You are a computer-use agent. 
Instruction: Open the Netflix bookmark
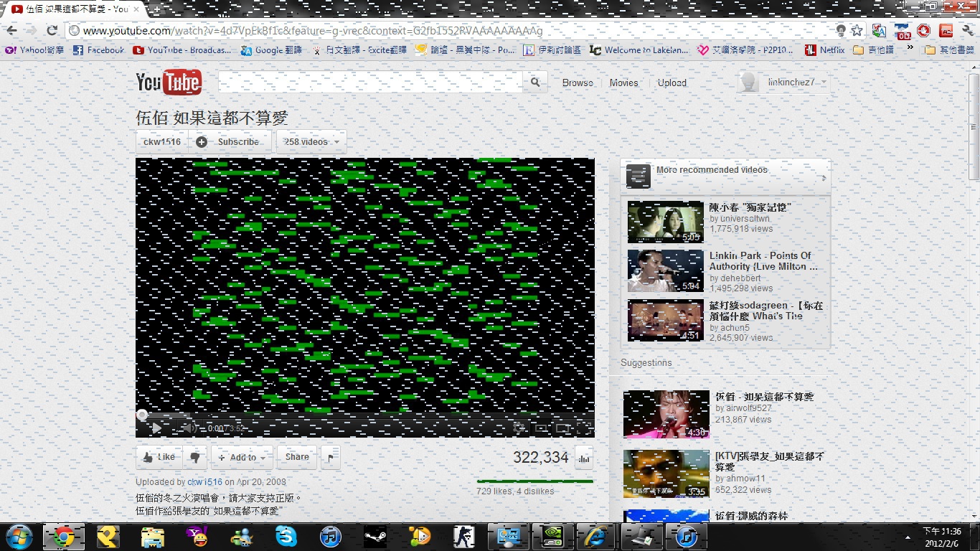[825, 50]
